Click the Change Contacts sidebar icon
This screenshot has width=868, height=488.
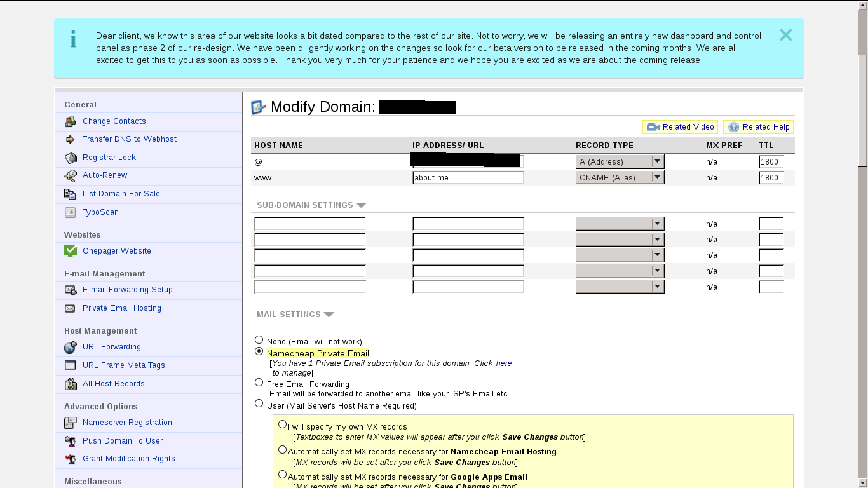(71, 121)
